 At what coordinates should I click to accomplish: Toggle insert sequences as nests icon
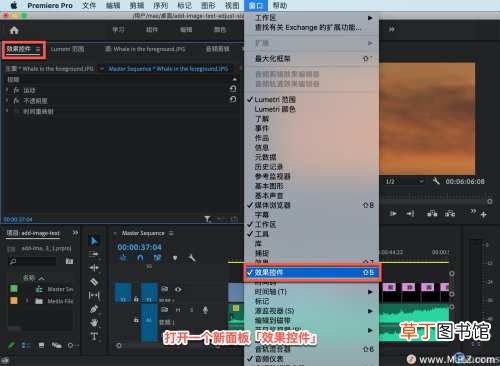tap(123, 258)
